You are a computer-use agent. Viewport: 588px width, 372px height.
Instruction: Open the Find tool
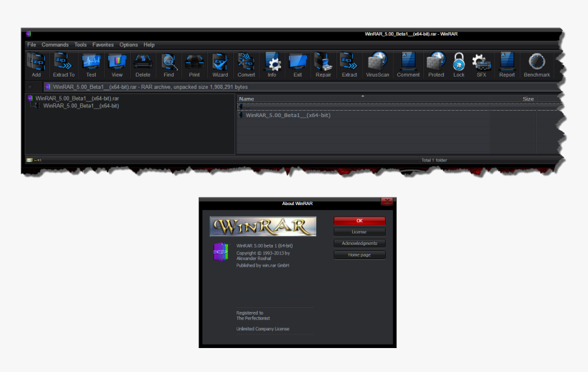[169, 64]
